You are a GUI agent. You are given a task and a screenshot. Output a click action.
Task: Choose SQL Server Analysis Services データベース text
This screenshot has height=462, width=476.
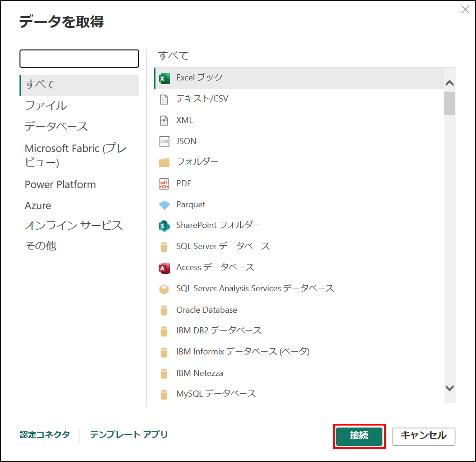(x=255, y=288)
